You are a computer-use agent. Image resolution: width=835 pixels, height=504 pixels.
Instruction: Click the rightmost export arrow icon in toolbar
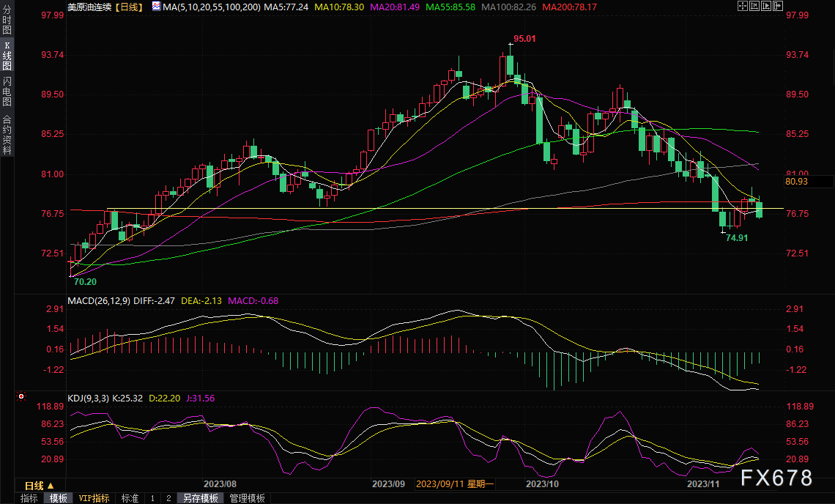coord(779,6)
